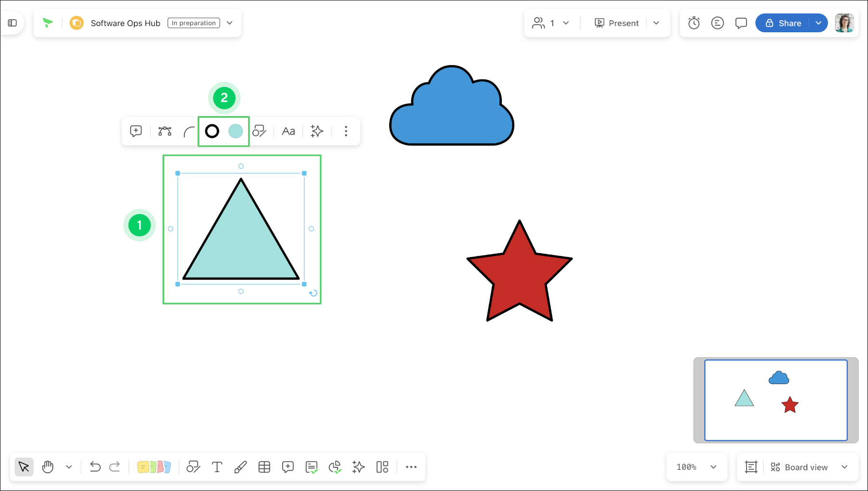The height and width of the screenshot is (491, 868).
Task: Click the green paper plane home logo
Action: (x=48, y=23)
